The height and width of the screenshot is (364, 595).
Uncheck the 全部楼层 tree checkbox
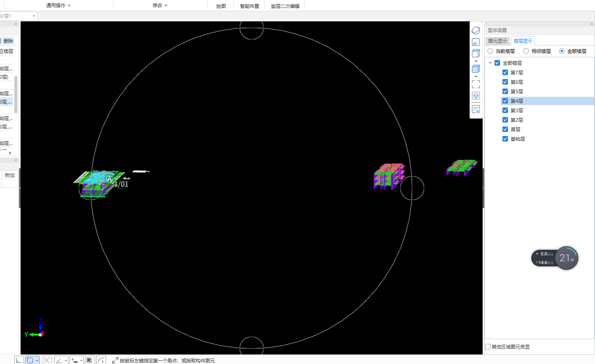pos(497,63)
